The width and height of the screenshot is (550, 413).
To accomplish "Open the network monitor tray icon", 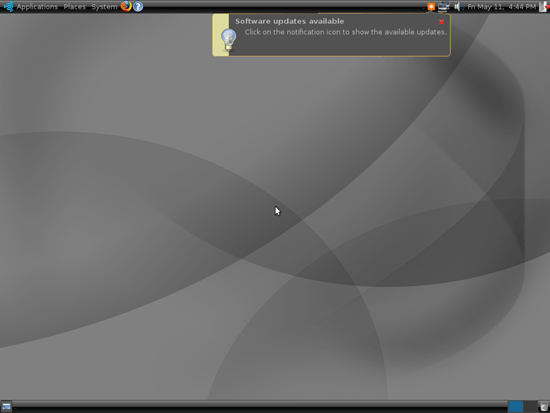I will coord(443,6).
